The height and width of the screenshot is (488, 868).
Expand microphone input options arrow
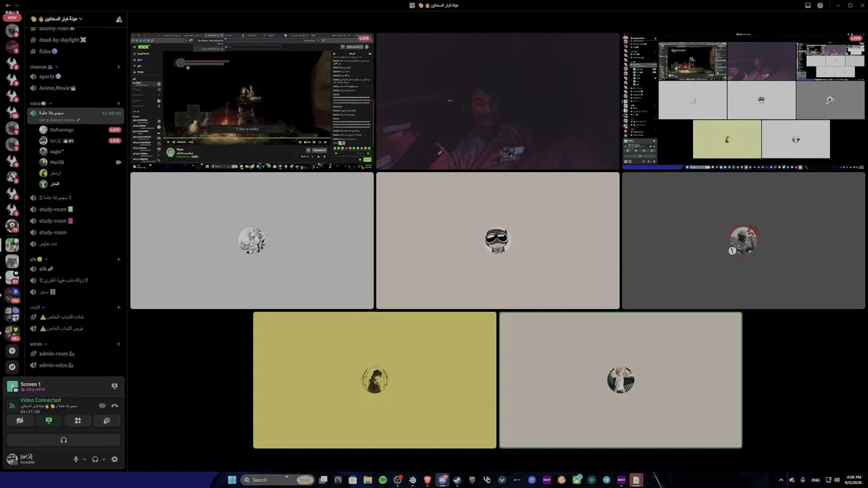84,459
